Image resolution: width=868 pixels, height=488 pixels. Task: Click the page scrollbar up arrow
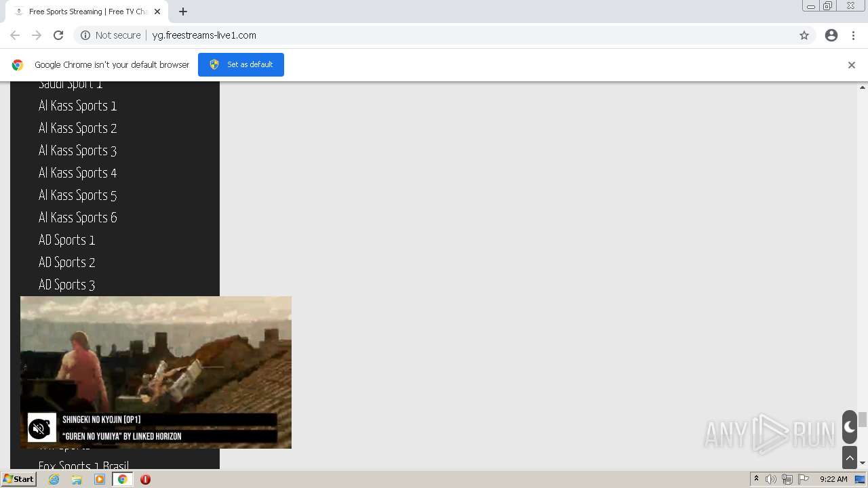point(863,87)
